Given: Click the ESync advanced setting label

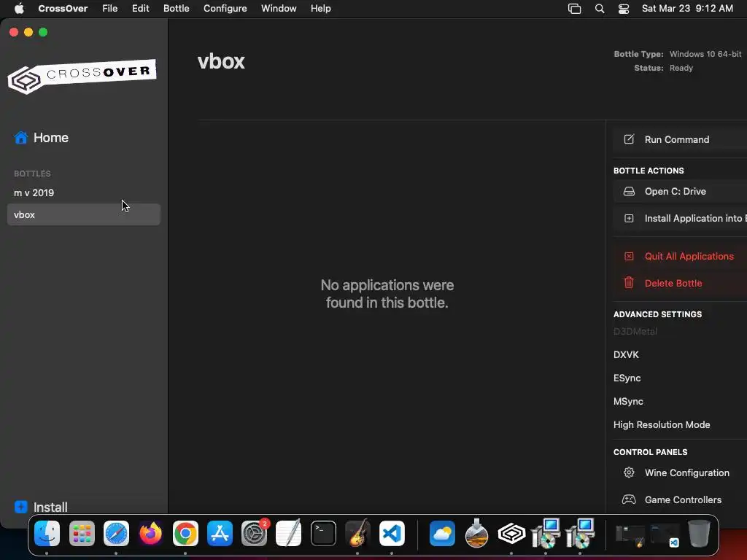Looking at the screenshot, I should tap(627, 378).
